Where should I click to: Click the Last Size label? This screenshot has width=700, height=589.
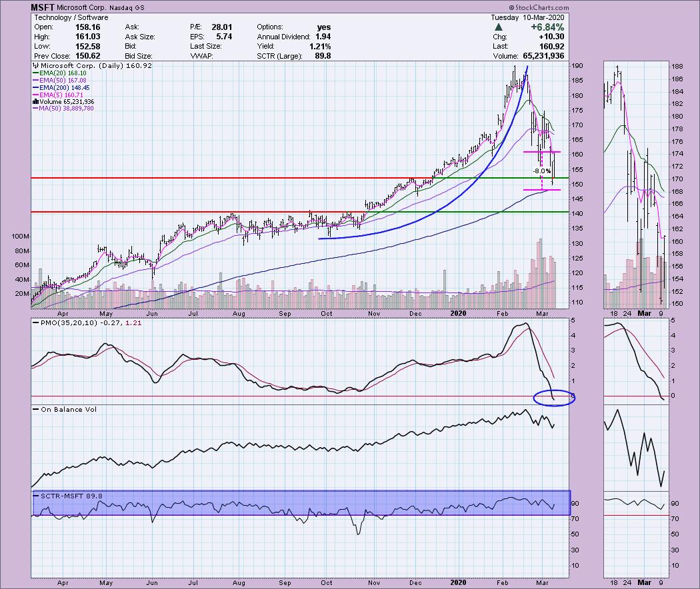[x=205, y=47]
